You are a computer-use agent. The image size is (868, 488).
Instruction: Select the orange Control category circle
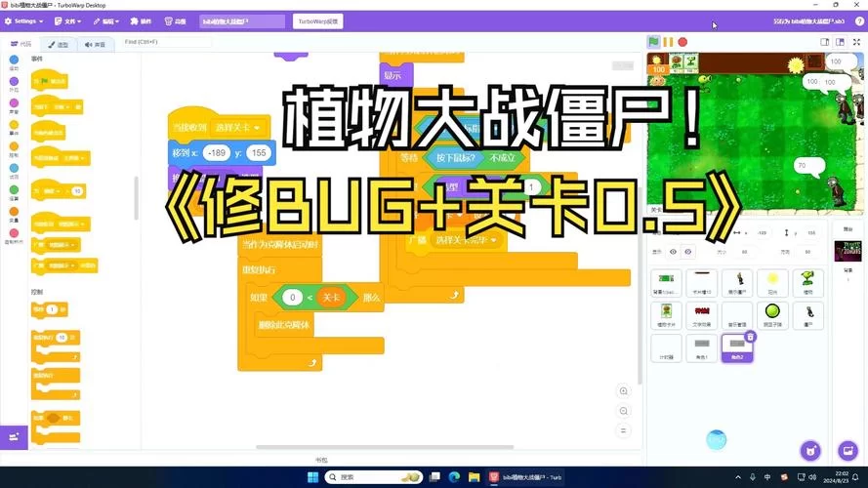point(14,146)
